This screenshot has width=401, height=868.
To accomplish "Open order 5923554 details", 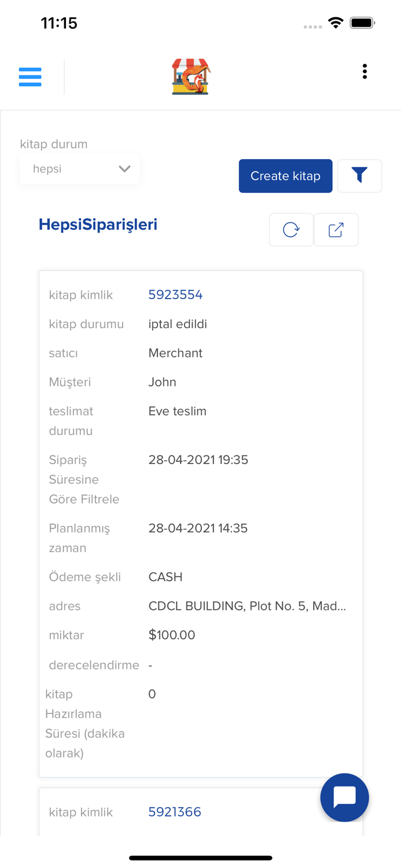I will point(175,295).
